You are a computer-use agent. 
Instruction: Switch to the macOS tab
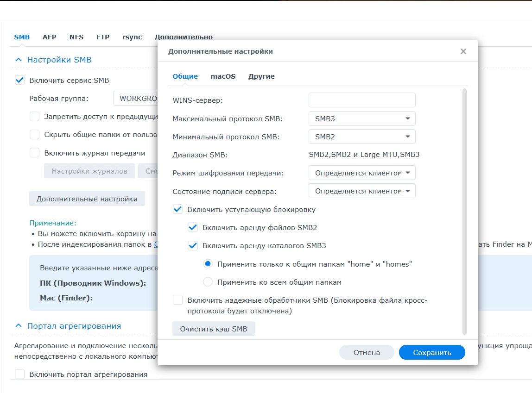coord(223,76)
